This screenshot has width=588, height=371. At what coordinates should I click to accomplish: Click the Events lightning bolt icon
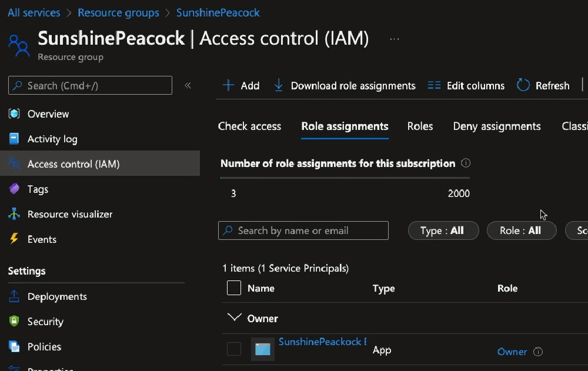pos(14,239)
